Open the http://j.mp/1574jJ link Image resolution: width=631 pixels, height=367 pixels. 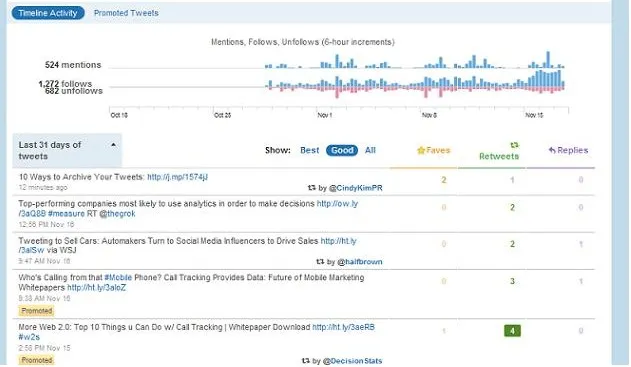pos(177,177)
